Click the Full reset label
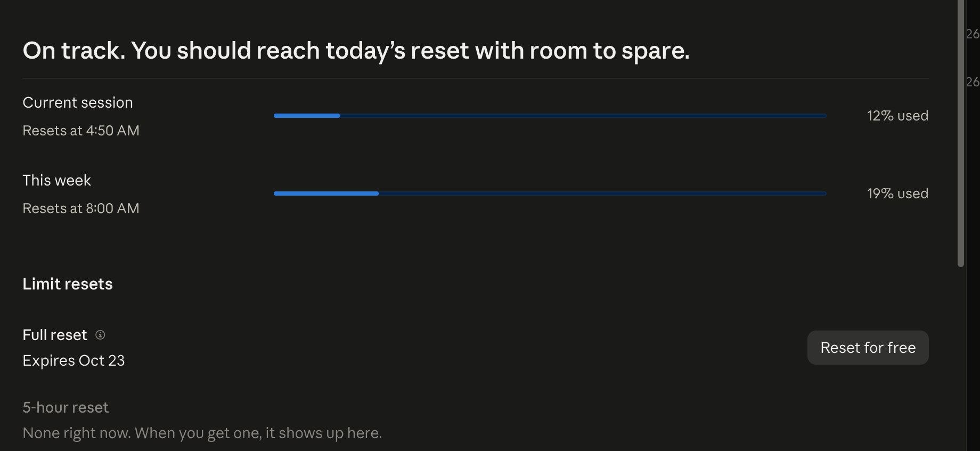 click(55, 335)
